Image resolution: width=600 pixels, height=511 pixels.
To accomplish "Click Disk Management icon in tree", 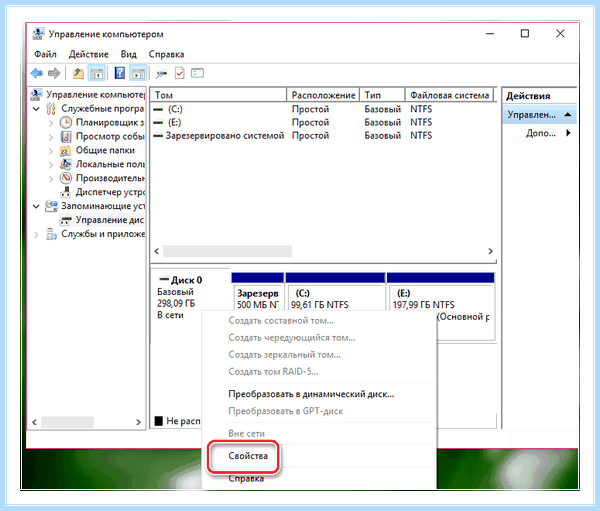I will point(66,220).
